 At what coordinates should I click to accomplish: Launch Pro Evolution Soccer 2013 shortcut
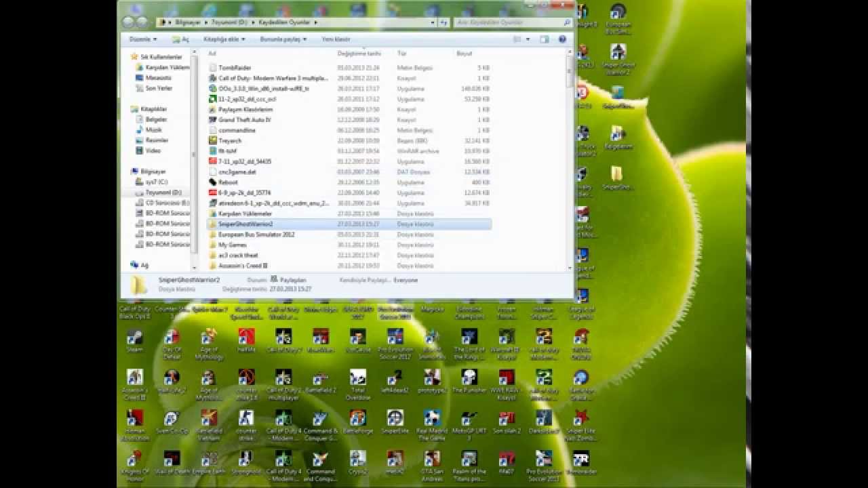(543, 466)
